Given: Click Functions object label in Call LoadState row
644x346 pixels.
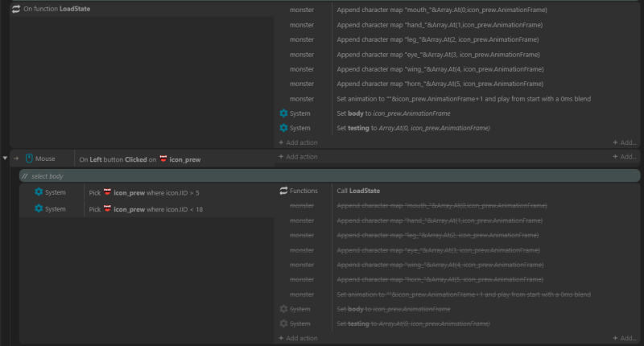Looking at the screenshot, I should point(303,191).
